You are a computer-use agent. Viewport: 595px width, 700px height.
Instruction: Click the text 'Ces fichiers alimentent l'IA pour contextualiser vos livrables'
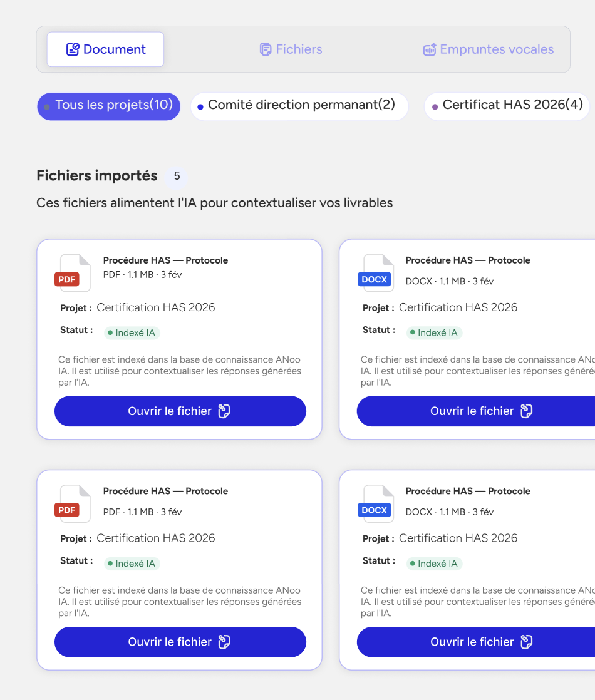pos(214,203)
